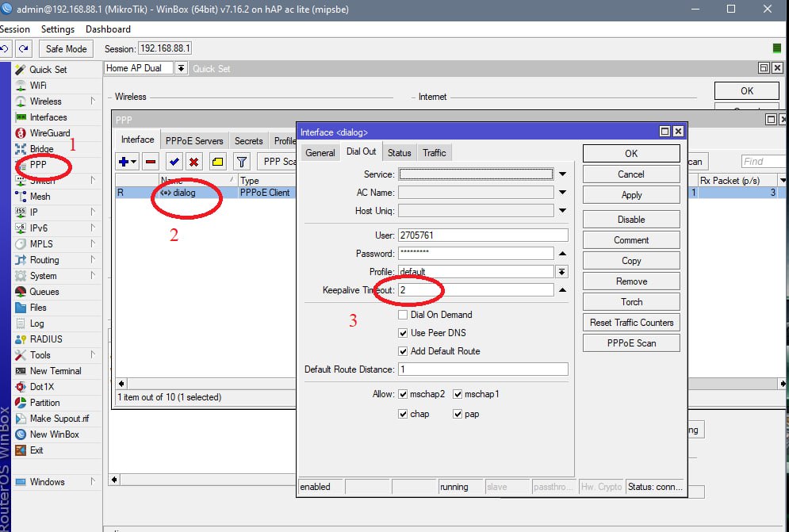Open New Terminal from sidebar
The height and width of the screenshot is (532, 789).
pyautogui.click(x=56, y=371)
